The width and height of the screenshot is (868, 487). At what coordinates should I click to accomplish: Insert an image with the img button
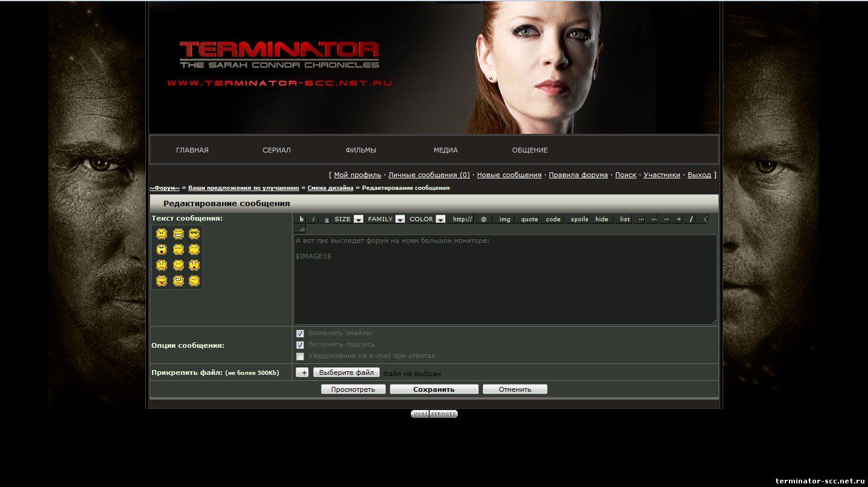click(505, 219)
